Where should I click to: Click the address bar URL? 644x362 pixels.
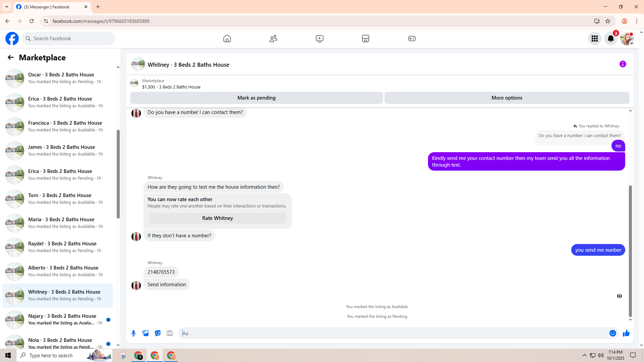point(101,21)
